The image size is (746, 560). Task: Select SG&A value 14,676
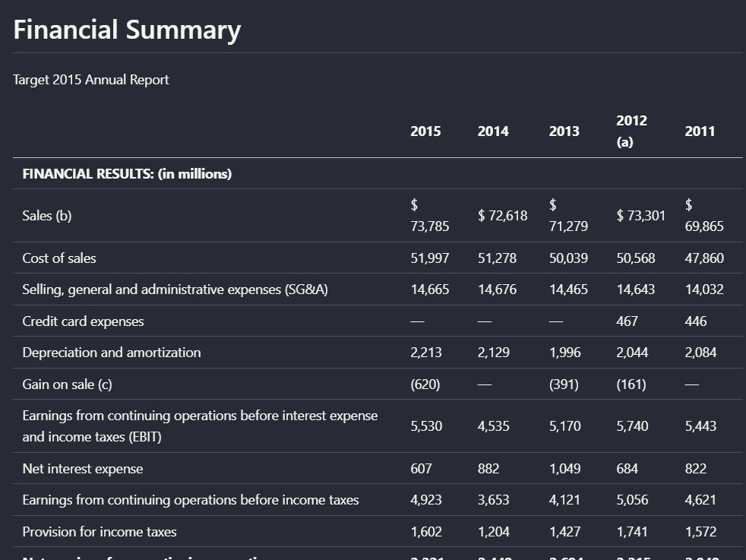click(497, 289)
